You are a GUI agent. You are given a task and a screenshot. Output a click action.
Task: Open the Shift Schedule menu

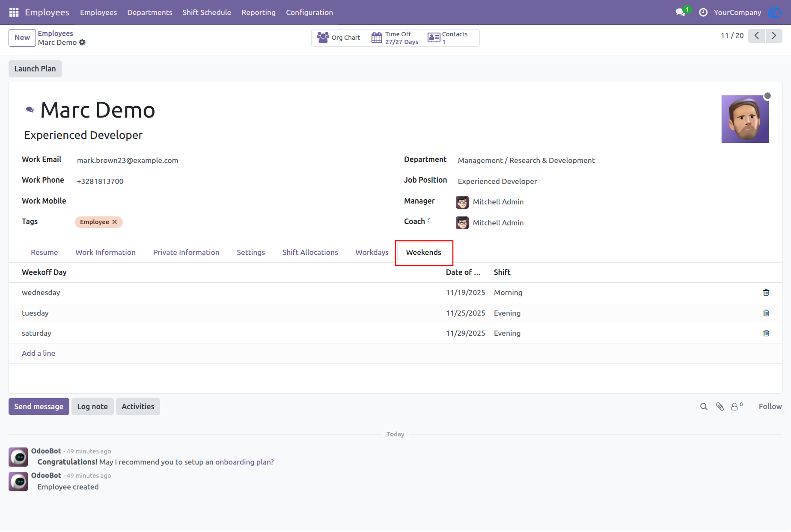click(207, 12)
